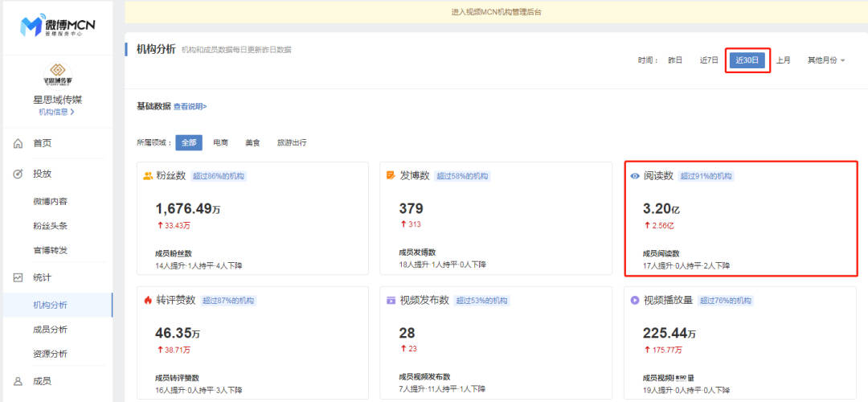Click the 超过91%的机构 badge
Image resolution: width=868 pixels, height=402 pixels.
706,176
